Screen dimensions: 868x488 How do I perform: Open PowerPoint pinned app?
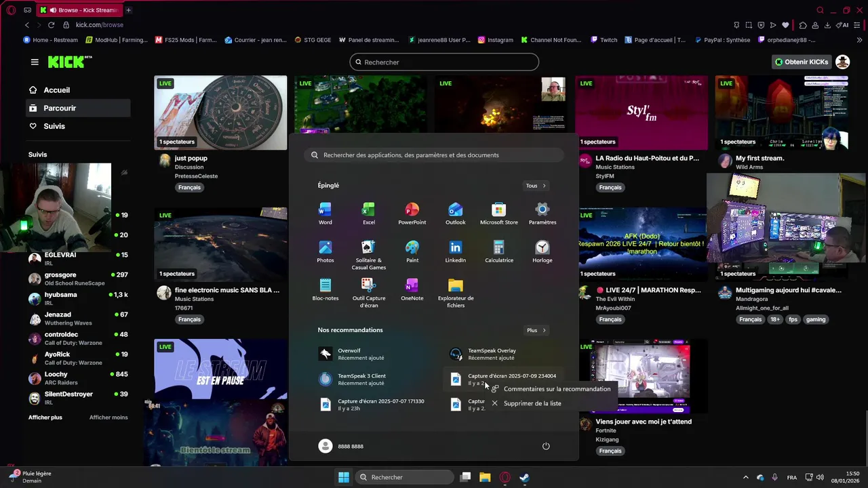[x=412, y=213]
